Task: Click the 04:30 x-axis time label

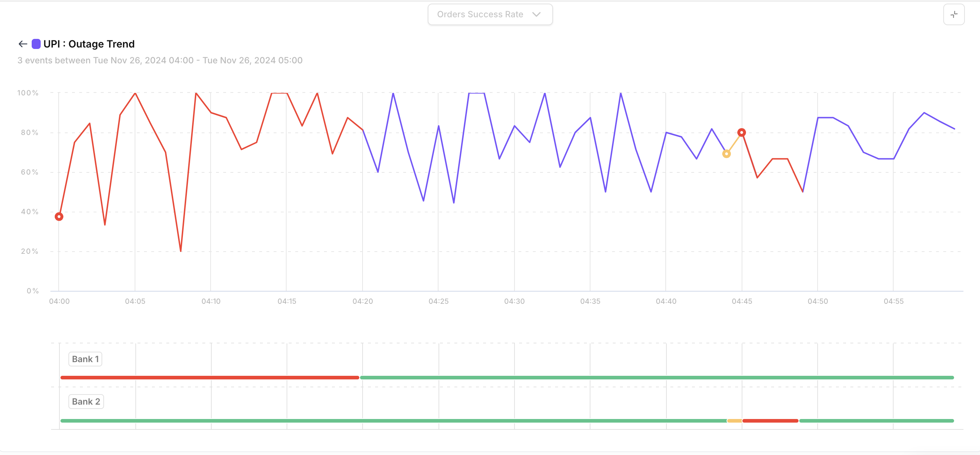Action: point(514,301)
